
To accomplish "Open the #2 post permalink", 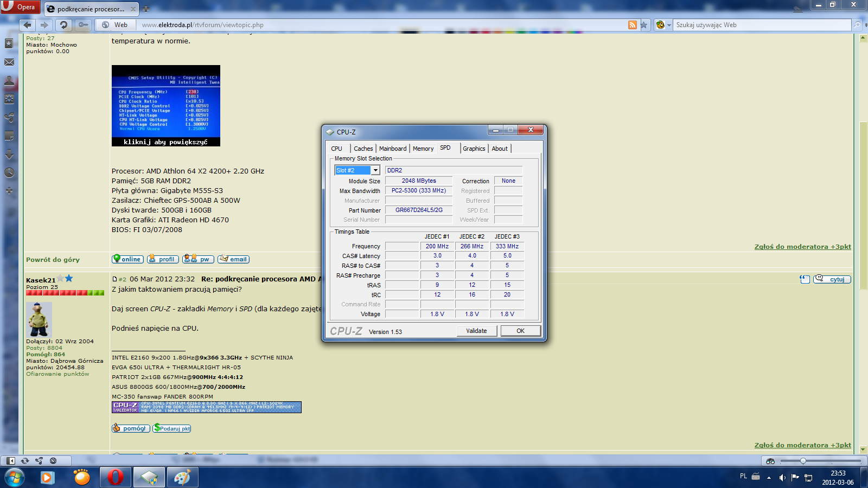I will (122, 280).
